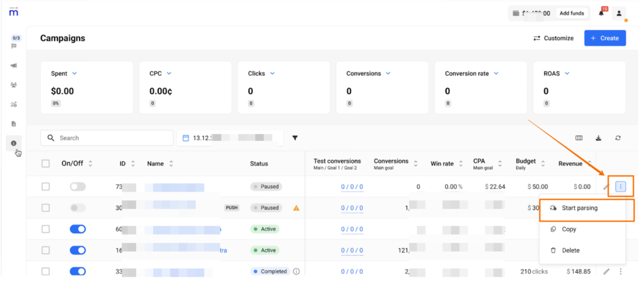Image resolution: width=644 pixels, height=294 pixels.
Task: Click into the Search campaigns field
Action: (107, 138)
